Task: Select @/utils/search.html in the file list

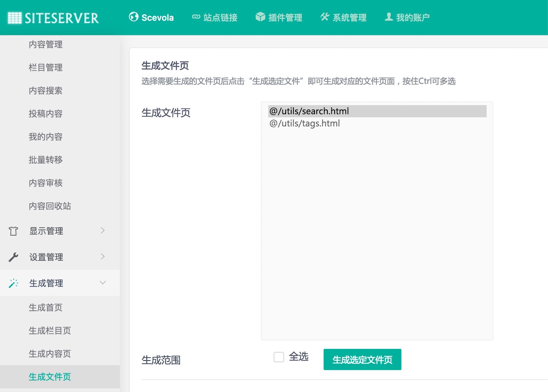Action: point(309,111)
